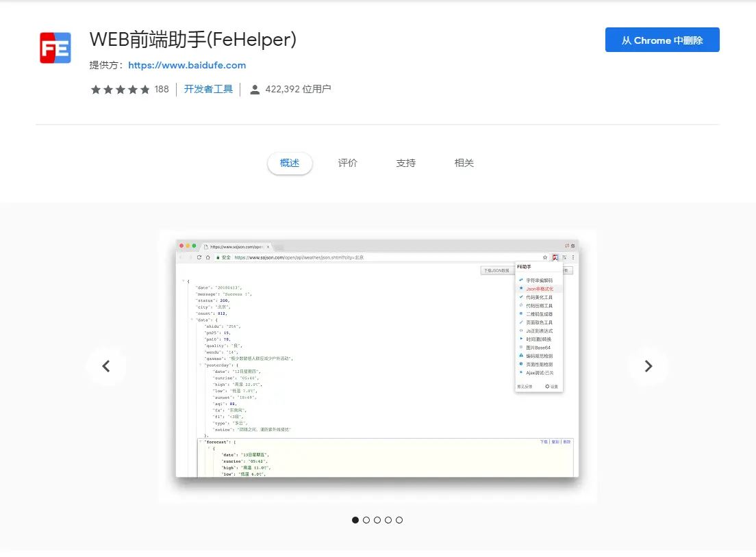Screen dimensions: 756x557
Task: Click the bookmark star in the screenshot address bar
Action: point(545,257)
